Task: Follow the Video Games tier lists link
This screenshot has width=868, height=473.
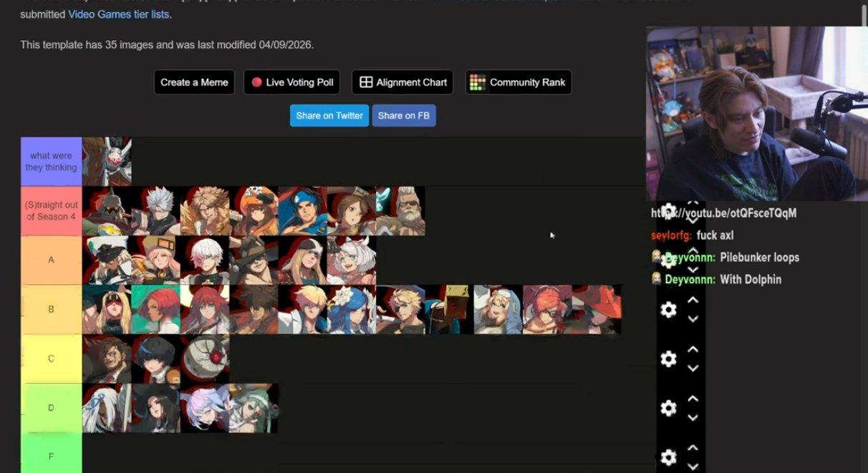Action: tap(119, 14)
